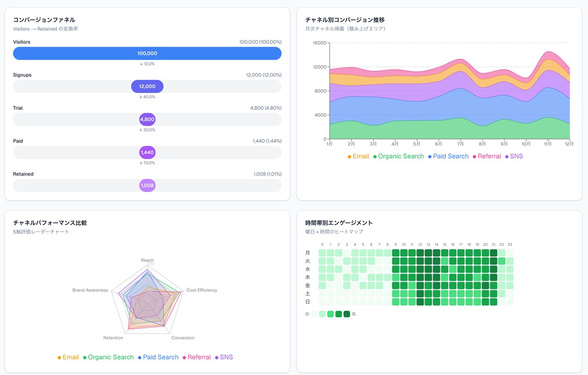Screen dimensions: 588x375
Task: Click the hour 0 heatmap column header
Action: click(322, 245)
